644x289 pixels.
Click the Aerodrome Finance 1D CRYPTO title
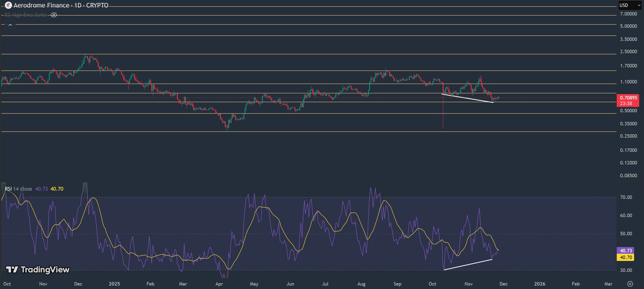point(61,5)
